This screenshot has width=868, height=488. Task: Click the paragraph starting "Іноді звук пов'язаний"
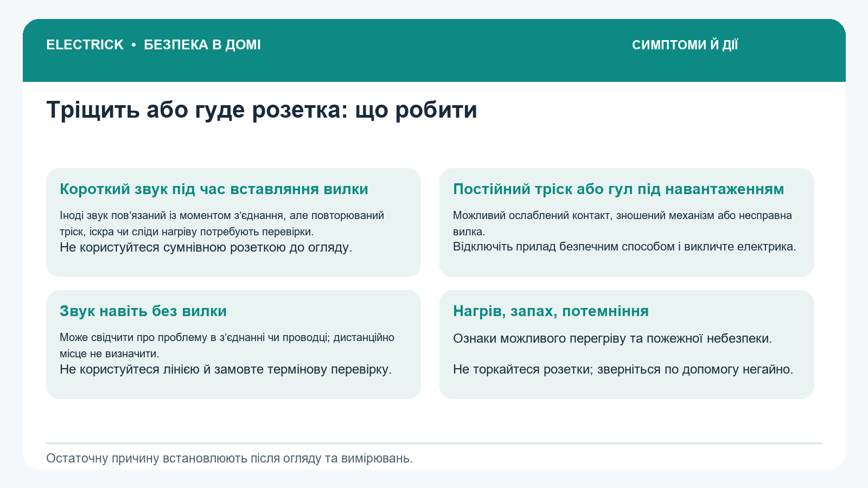pos(222,223)
